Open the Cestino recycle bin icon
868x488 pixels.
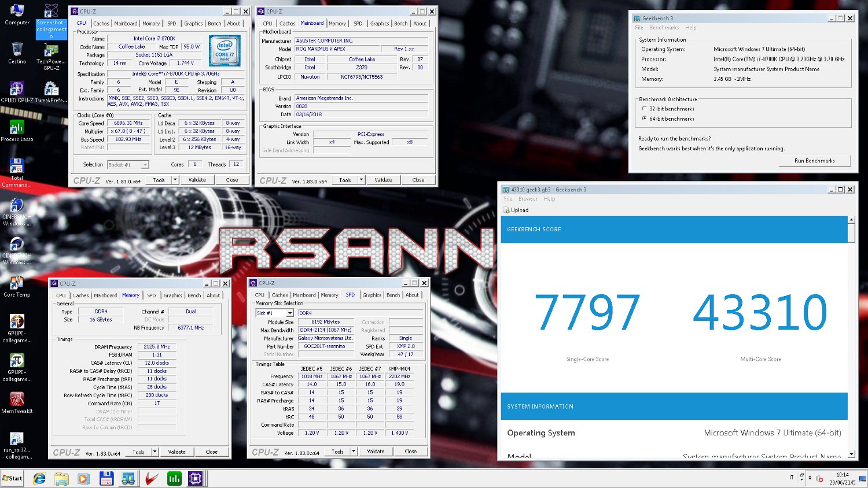(x=17, y=53)
